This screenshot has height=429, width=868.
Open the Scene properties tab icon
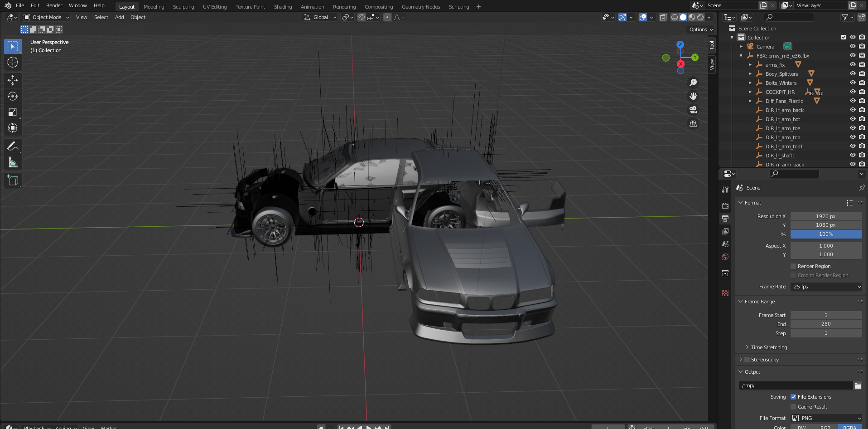click(725, 244)
